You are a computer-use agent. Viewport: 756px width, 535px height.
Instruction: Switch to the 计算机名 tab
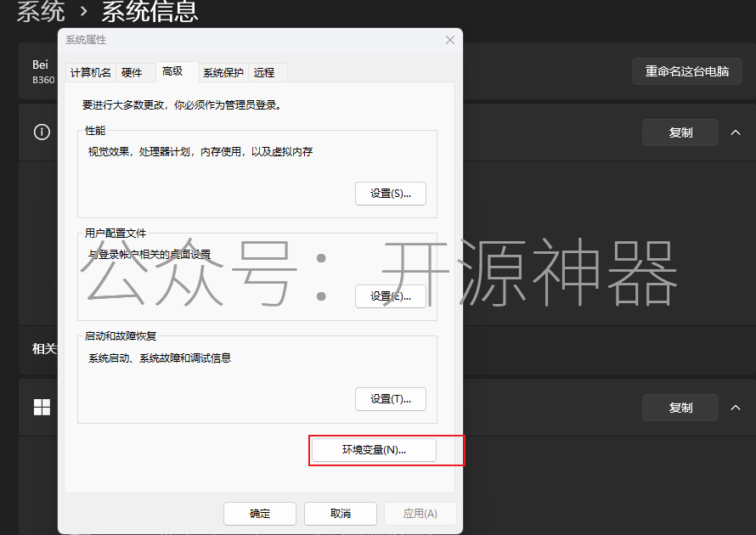[x=90, y=73]
